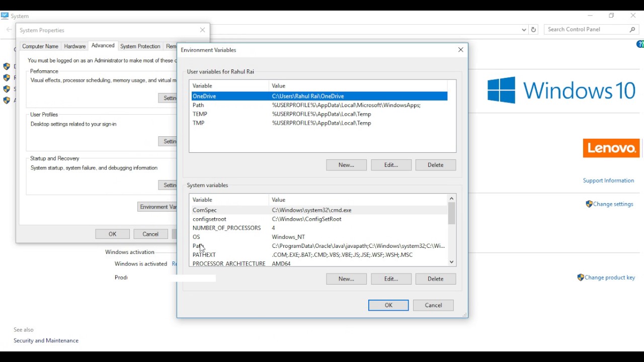The height and width of the screenshot is (362, 644).
Task: Click New under System variables
Action: pyautogui.click(x=346, y=279)
